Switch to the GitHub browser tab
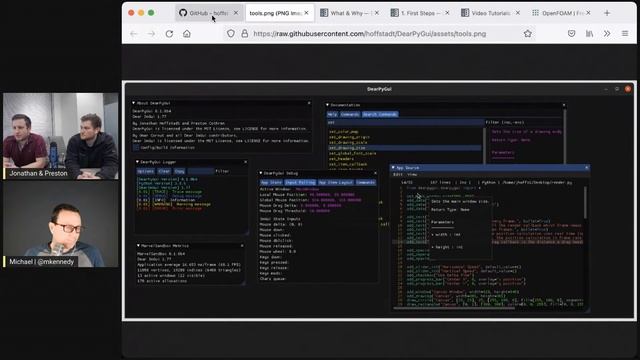 tap(208, 13)
